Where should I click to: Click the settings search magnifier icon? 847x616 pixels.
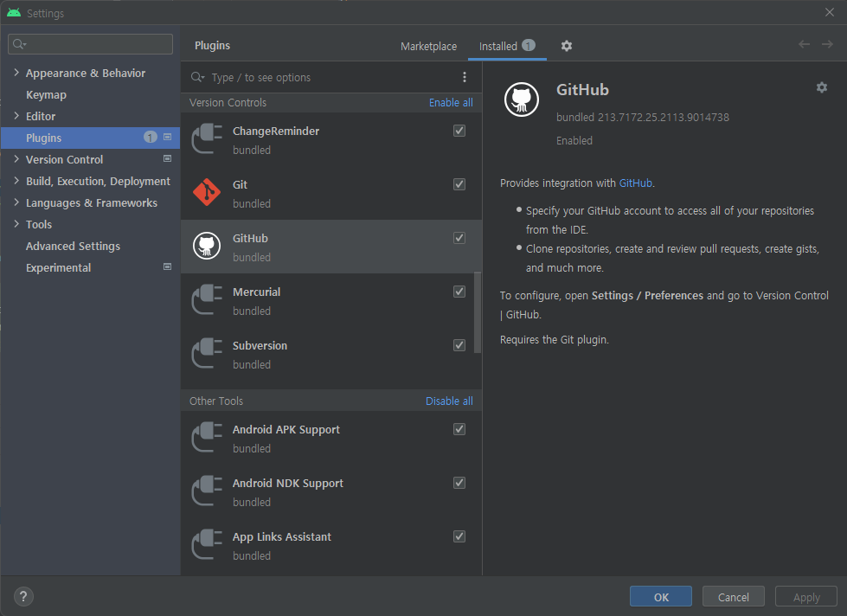tap(19, 44)
